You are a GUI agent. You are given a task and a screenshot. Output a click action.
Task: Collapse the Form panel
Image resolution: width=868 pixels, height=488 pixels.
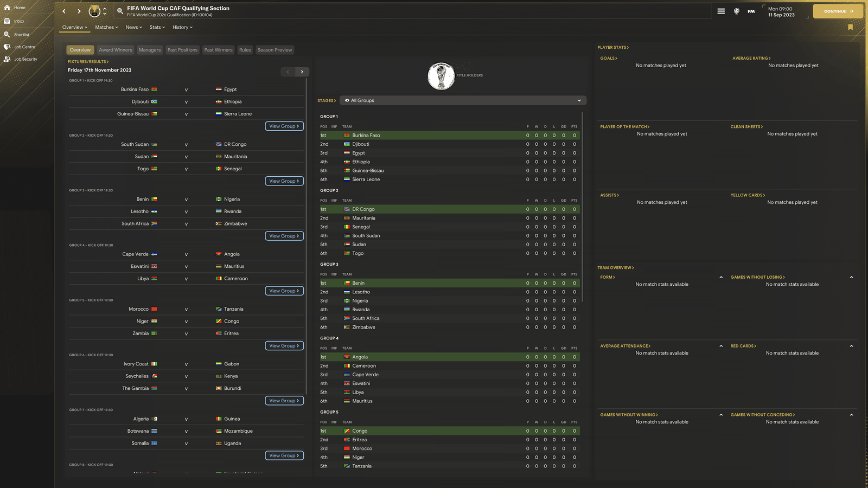click(x=721, y=277)
